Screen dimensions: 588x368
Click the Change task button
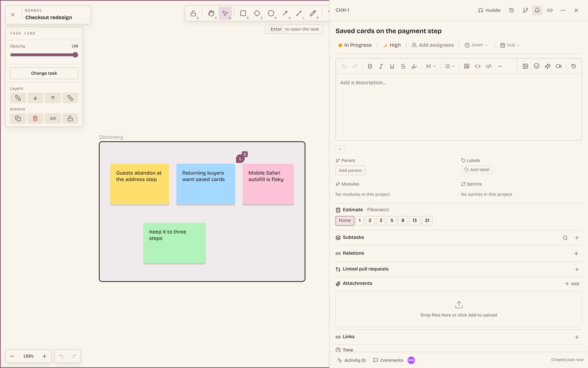(44, 73)
